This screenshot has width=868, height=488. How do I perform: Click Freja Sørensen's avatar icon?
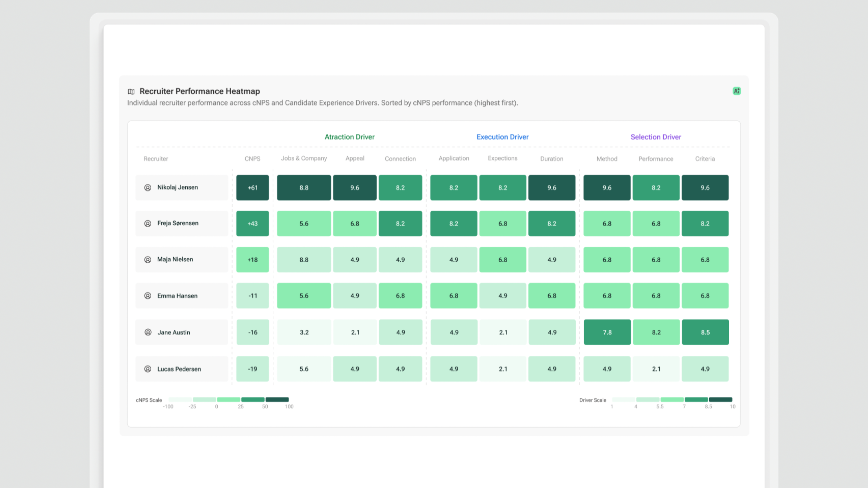coord(148,224)
